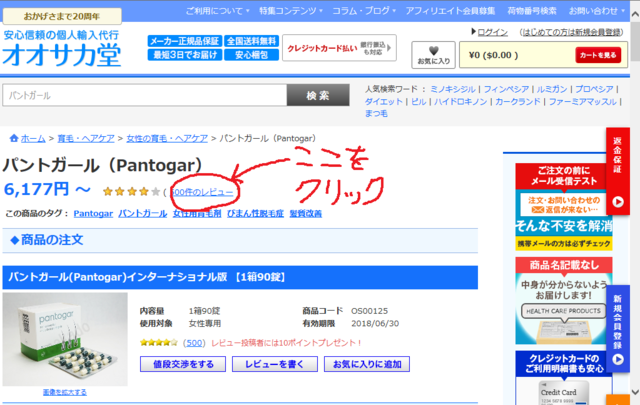Click the びまん性脱毛症 tag link

[x=255, y=214]
